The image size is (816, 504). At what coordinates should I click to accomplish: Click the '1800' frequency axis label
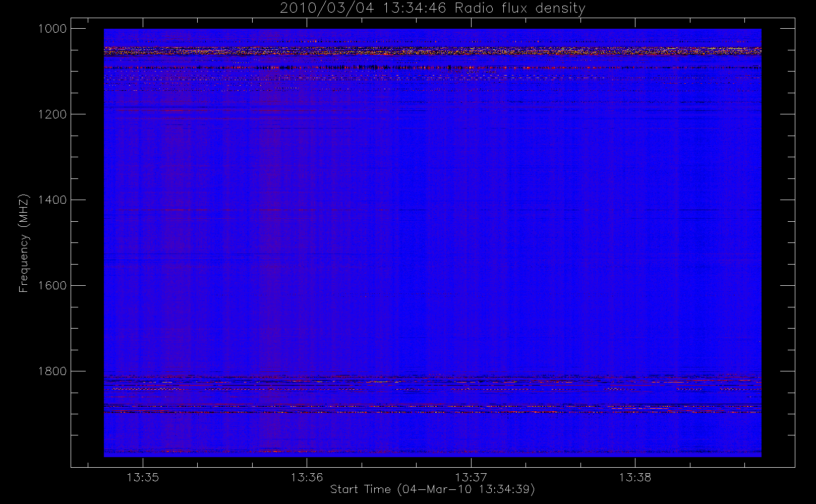coord(52,371)
